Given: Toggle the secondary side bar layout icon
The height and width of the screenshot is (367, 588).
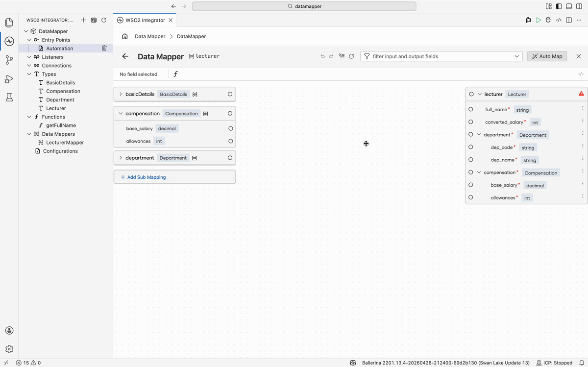Looking at the screenshot, I should (x=579, y=6).
